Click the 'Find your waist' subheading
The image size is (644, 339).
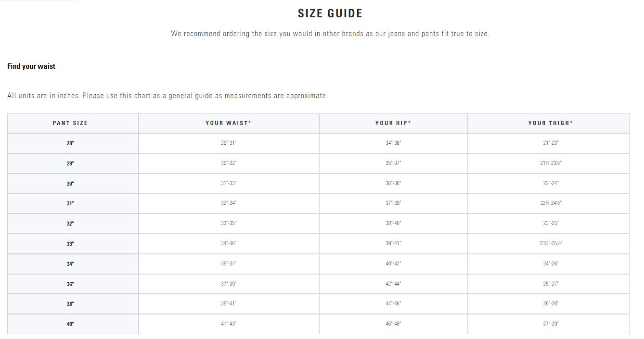tap(31, 66)
